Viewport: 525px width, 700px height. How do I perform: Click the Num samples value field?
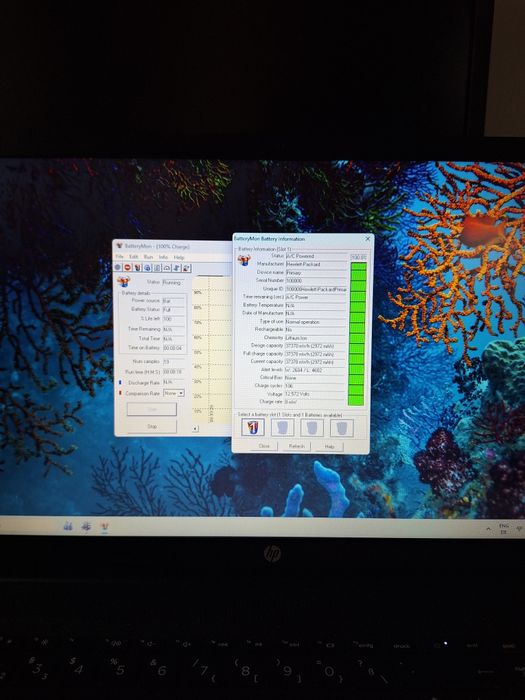174,362
